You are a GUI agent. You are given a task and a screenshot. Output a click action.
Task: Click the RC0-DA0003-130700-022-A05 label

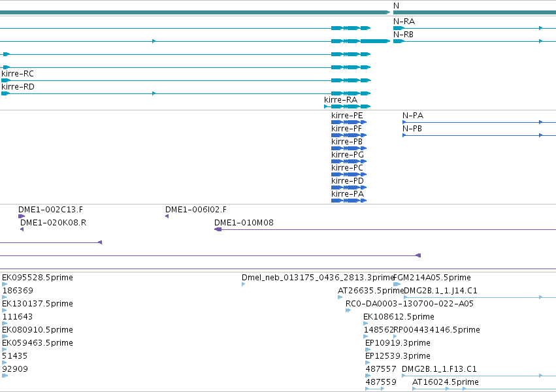(x=410, y=304)
